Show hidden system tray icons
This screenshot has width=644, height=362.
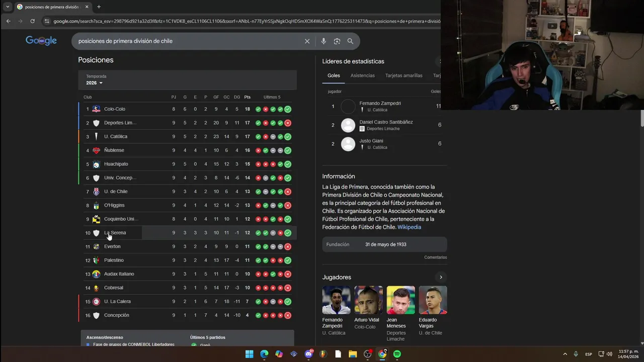click(x=565, y=354)
